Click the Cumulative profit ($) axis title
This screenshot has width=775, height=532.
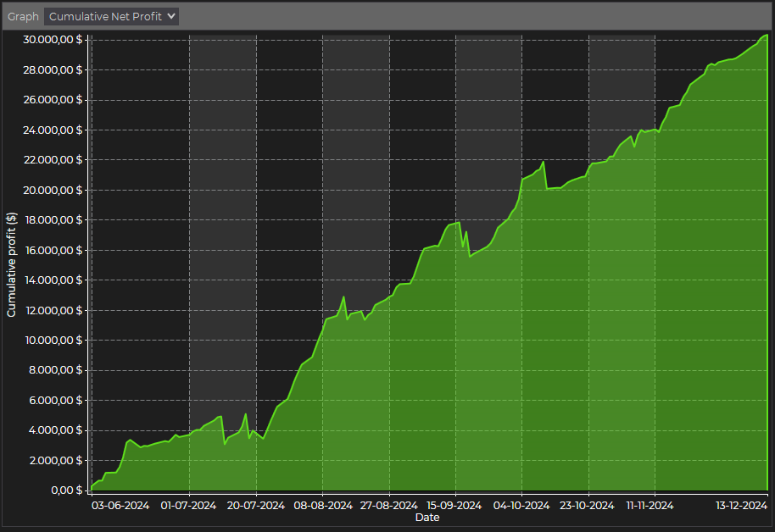click(12, 263)
